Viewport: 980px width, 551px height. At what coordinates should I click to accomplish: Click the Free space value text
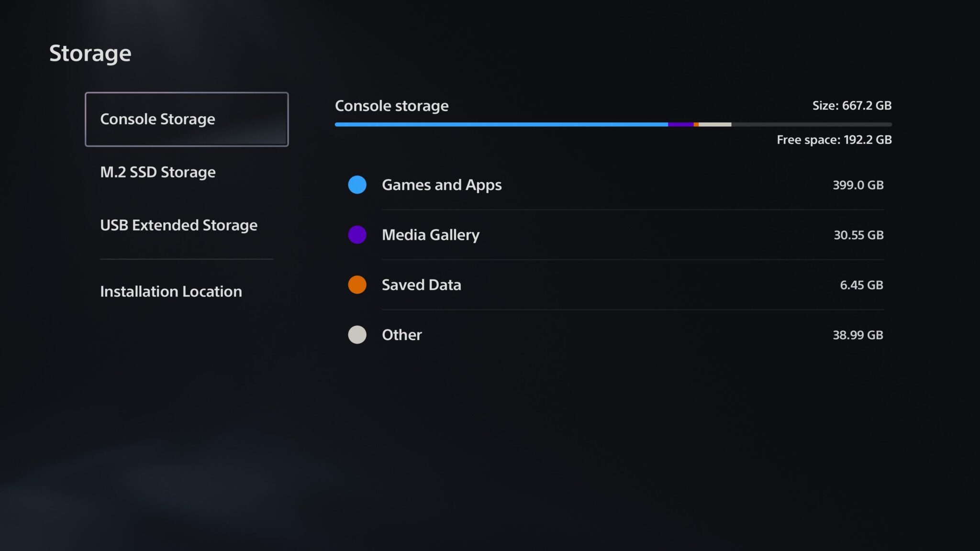[x=834, y=140]
